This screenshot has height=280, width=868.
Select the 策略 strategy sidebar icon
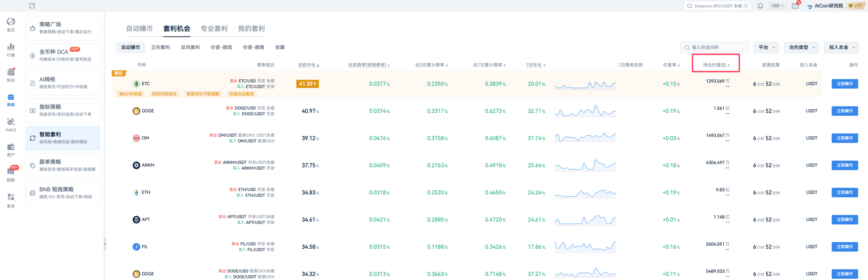(11, 100)
